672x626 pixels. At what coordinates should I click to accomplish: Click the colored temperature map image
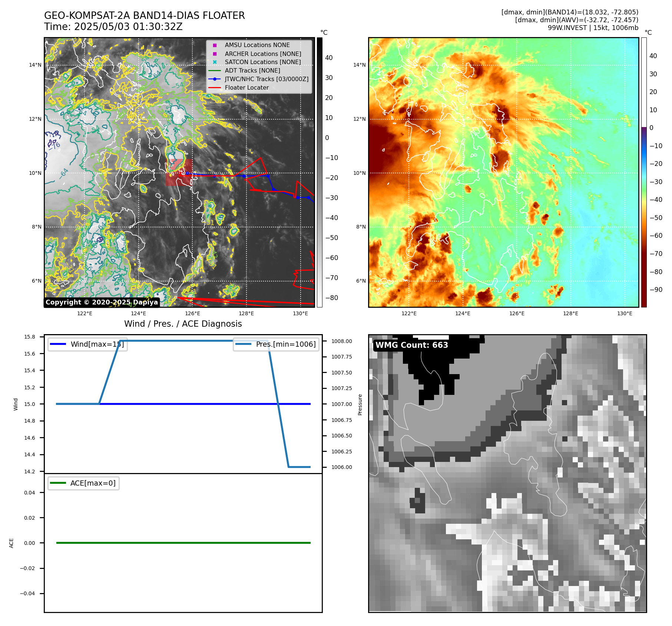504,172
